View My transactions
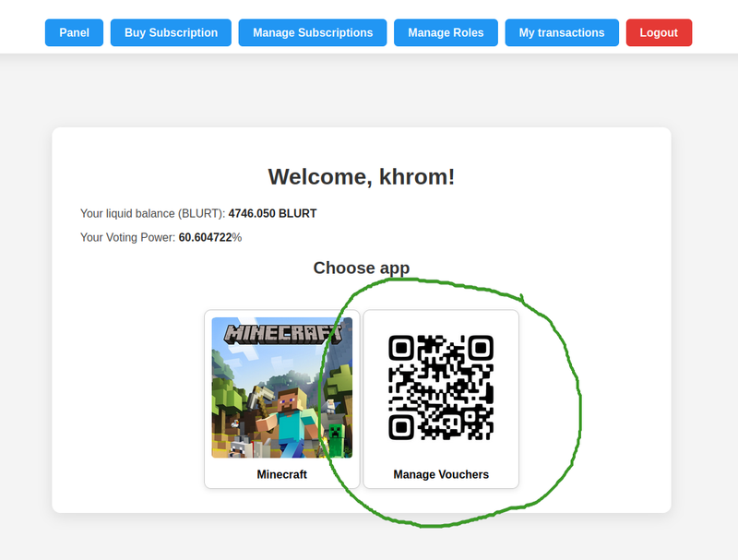738x560 pixels. 562,32
